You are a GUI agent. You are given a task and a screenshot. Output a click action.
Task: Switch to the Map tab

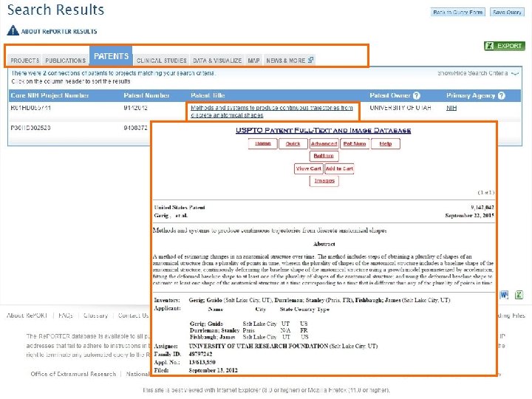coord(253,61)
